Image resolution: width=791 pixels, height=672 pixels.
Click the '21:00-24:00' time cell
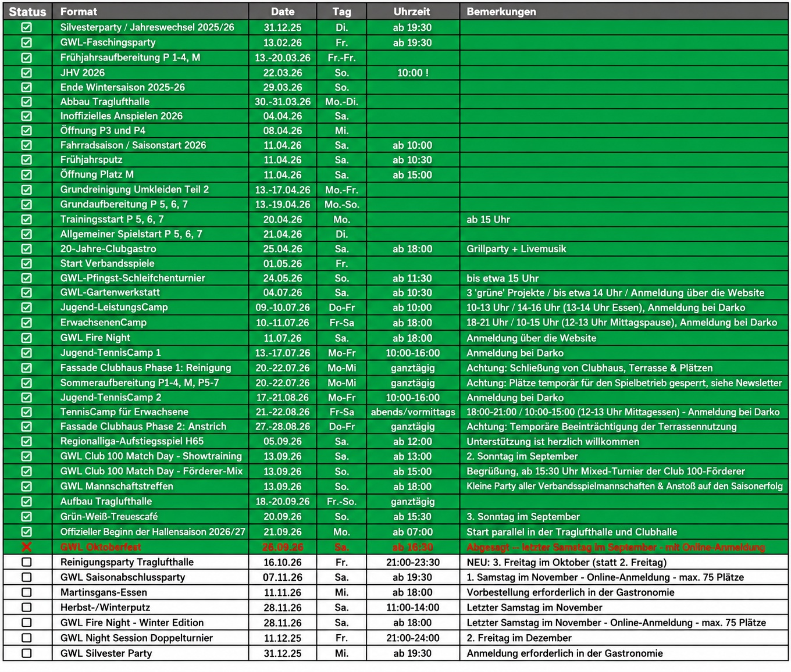413,638
